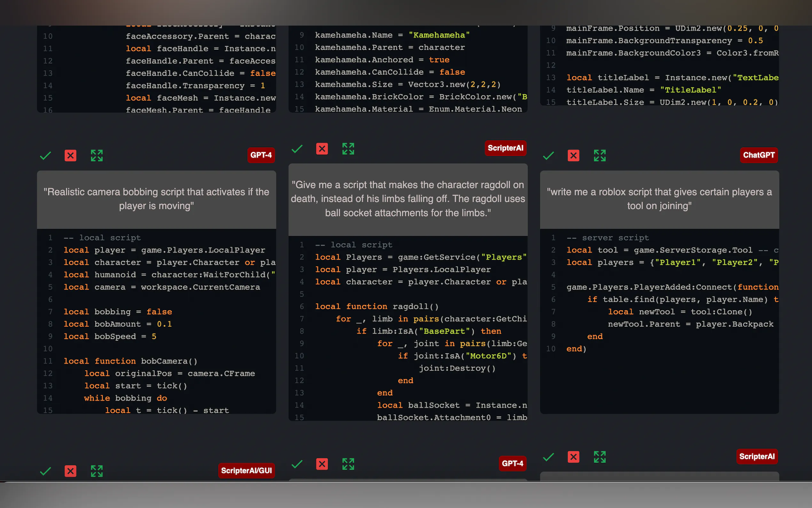This screenshot has height=508, width=812.
Task: Click the red X above the ragdoll script
Action: tap(322, 148)
